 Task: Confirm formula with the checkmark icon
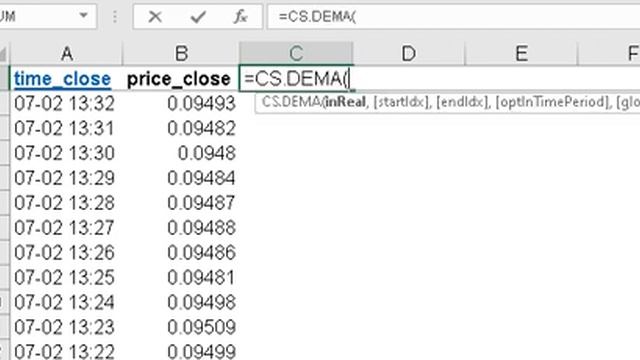point(198,17)
